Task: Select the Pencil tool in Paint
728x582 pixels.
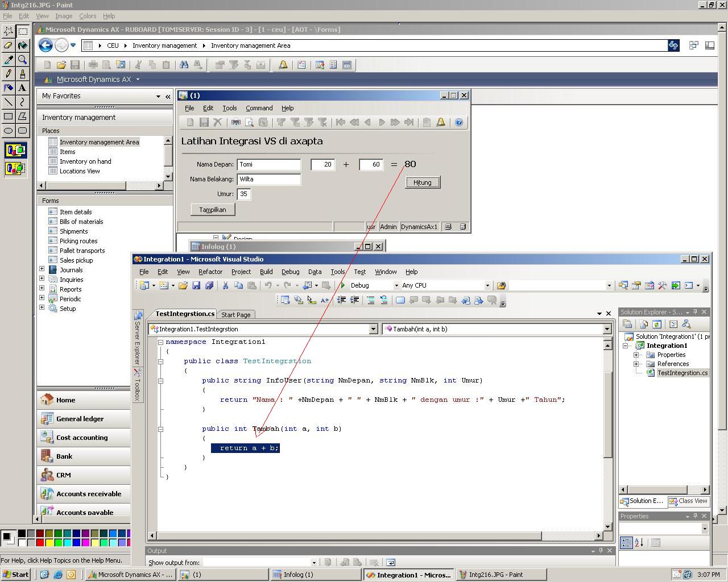Action: pos(9,74)
